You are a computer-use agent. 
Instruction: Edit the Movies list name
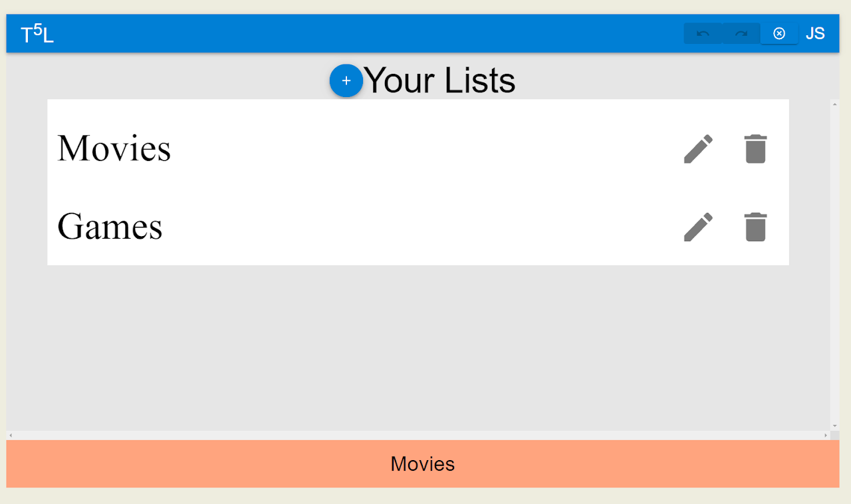(x=698, y=149)
